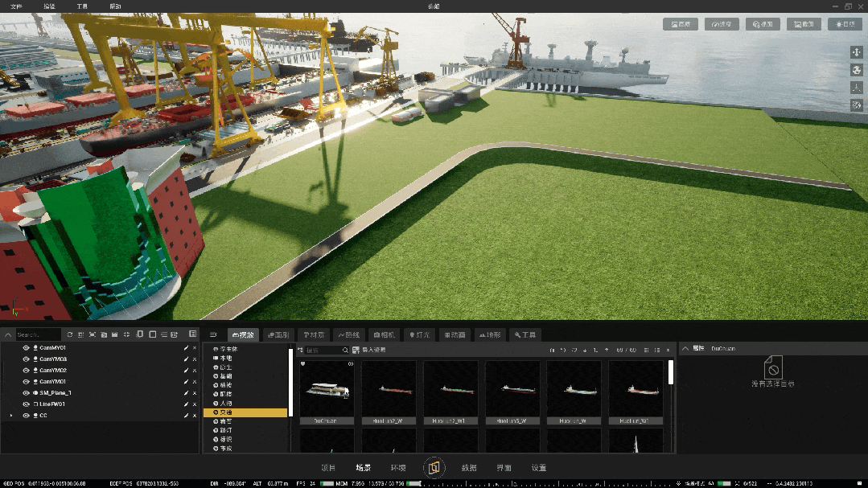Click the asset thumbnails vertical scrollbar

click(x=671, y=374)
